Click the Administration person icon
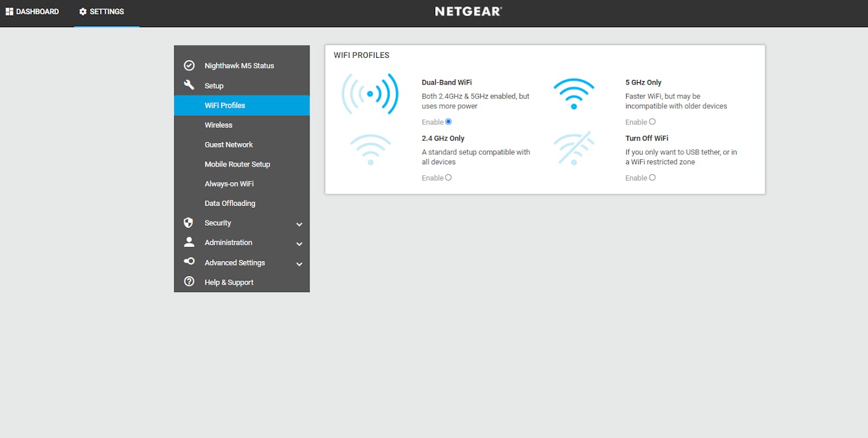This screenshot has width=868, height=438. pyautogui.click(x=189, y=242)
